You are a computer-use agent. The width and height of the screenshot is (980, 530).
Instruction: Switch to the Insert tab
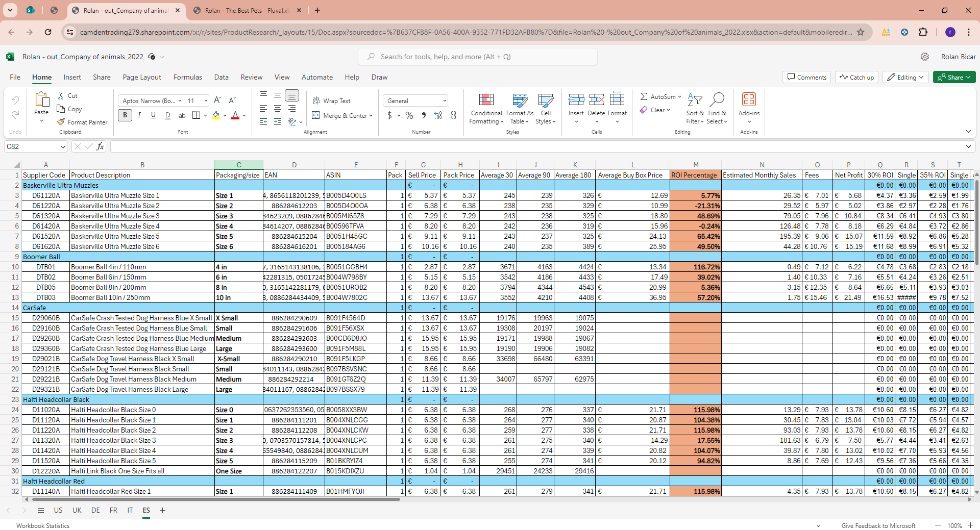tap(72, 77)
